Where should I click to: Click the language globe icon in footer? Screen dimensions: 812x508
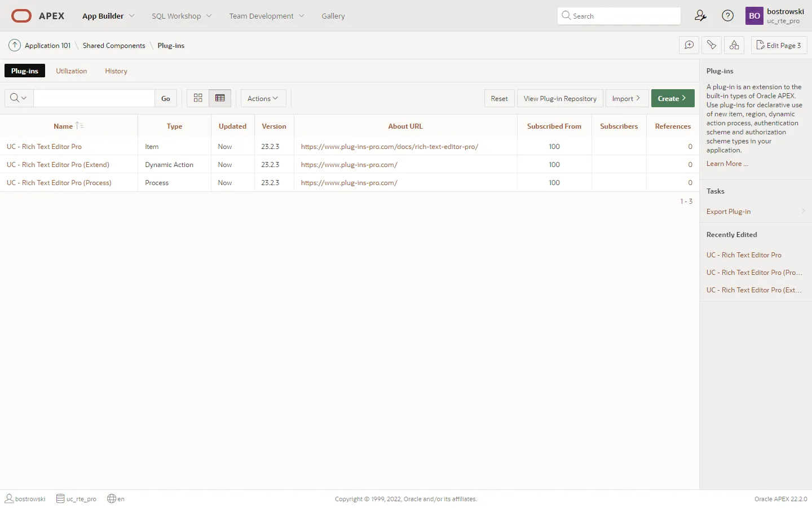coord(112,498)
